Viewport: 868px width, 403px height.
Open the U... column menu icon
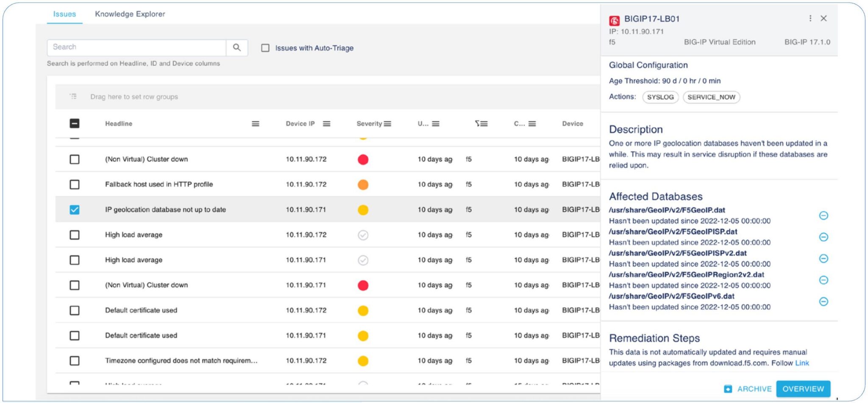436,124
